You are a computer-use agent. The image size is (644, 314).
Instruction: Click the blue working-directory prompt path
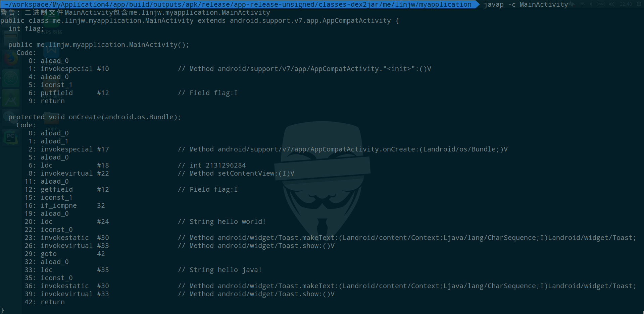coord(238,4)
